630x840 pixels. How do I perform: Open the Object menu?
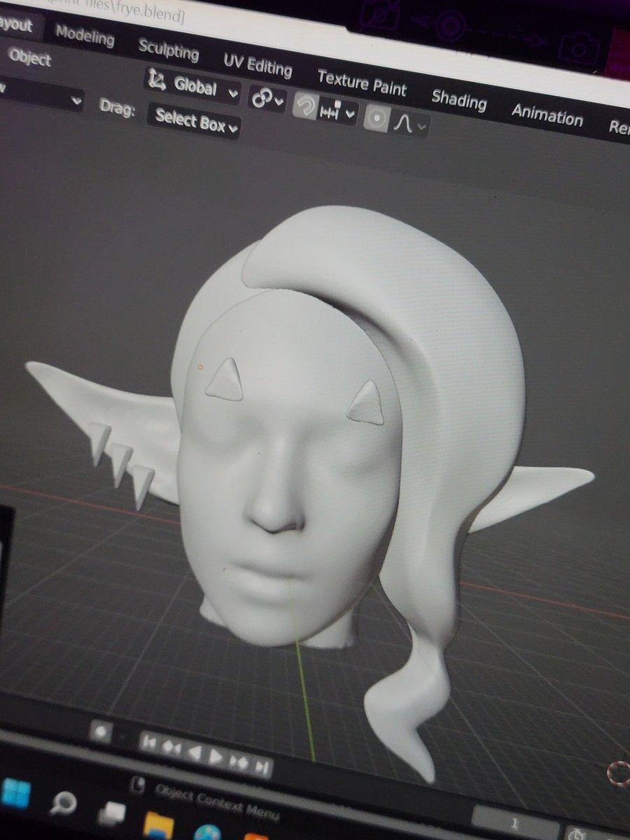29,58
